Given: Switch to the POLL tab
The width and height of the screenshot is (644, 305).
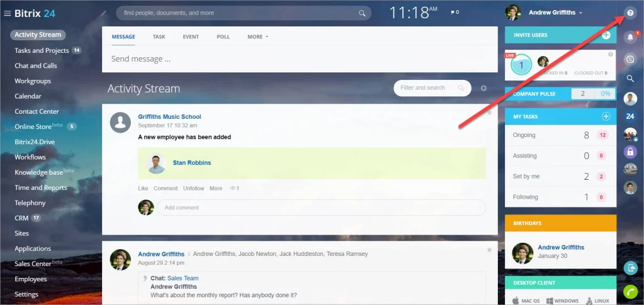Looking at the screenshot, I should (223, 36).
